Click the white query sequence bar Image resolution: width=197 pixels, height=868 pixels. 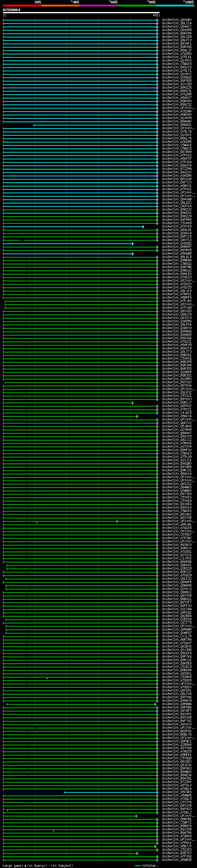(x=81, y=13)
